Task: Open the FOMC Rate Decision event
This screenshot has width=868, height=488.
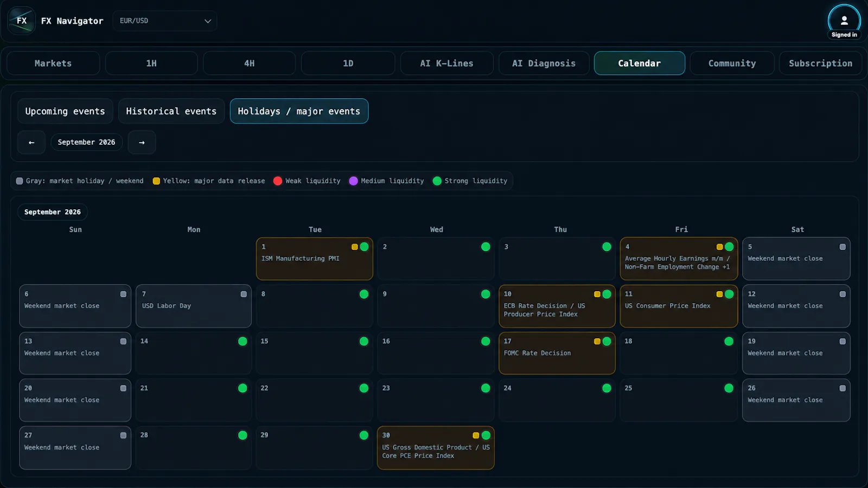Action: click(557, 353)
